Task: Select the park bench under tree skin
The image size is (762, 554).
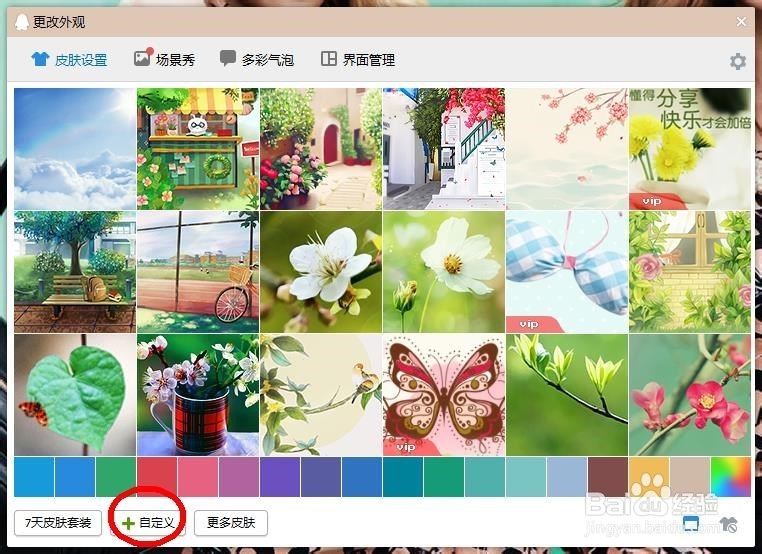Action: (75, 272)
